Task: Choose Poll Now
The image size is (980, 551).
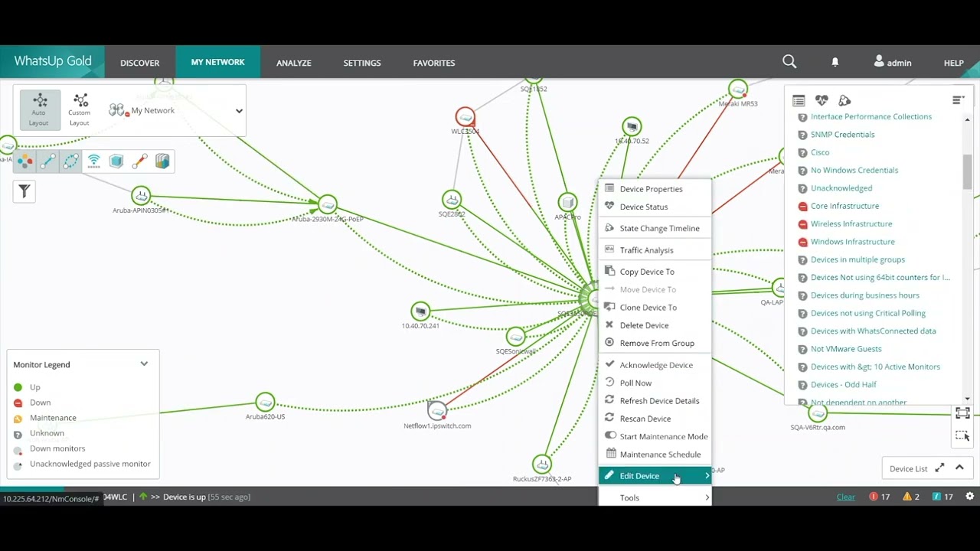Action: pos(655,383)
